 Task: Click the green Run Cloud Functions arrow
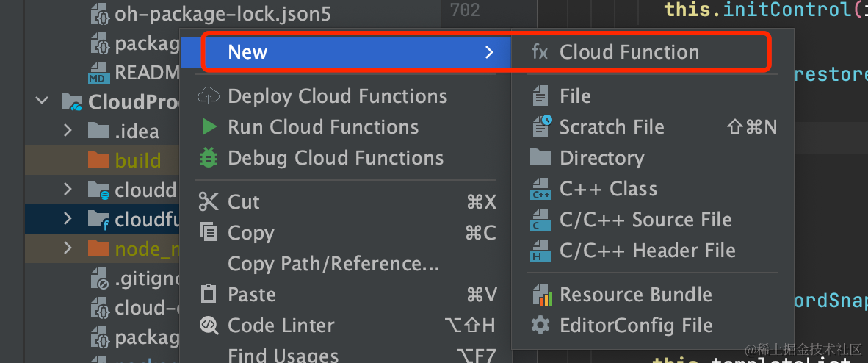pyautogui.click(x=209, y=127)
